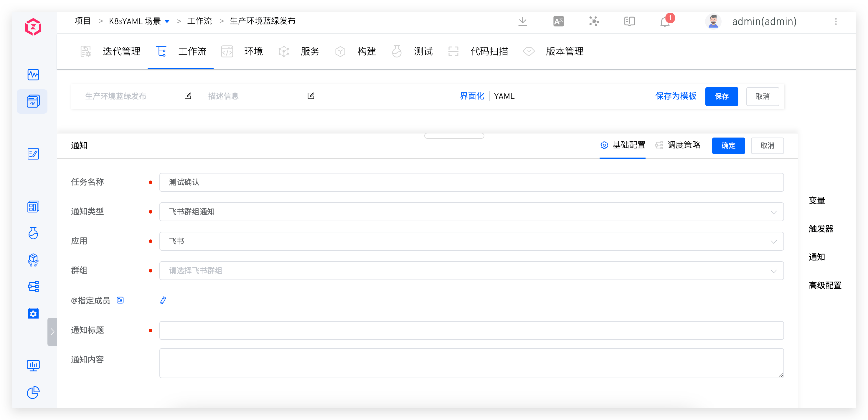Open notifications via the bell icon
The height and width of the screenshot is (420, 868).
pyautogui.click(x=664, y=21)
